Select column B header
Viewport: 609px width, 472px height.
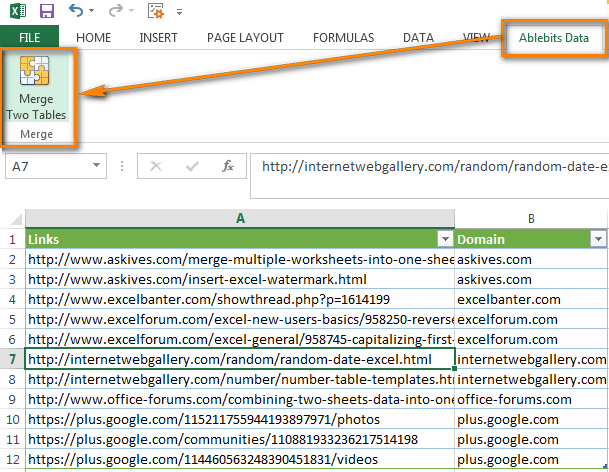pos(531,219)
